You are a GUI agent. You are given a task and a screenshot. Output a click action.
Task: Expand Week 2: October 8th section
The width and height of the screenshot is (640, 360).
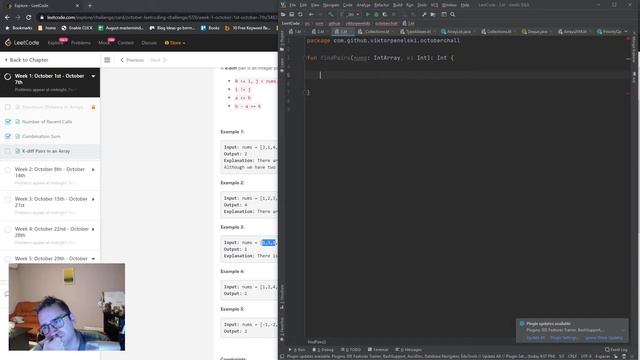pos(93,169)
